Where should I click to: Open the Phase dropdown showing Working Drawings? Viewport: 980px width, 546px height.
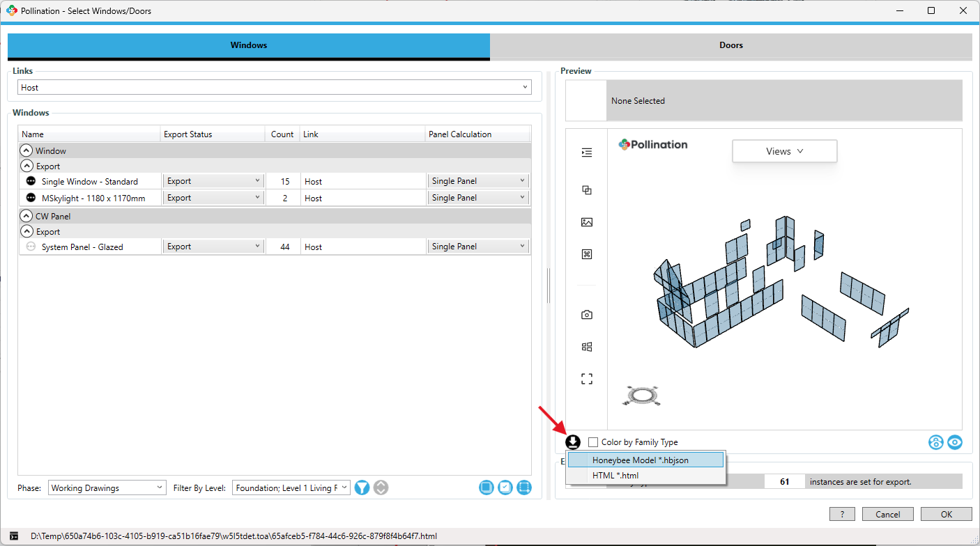107,488
